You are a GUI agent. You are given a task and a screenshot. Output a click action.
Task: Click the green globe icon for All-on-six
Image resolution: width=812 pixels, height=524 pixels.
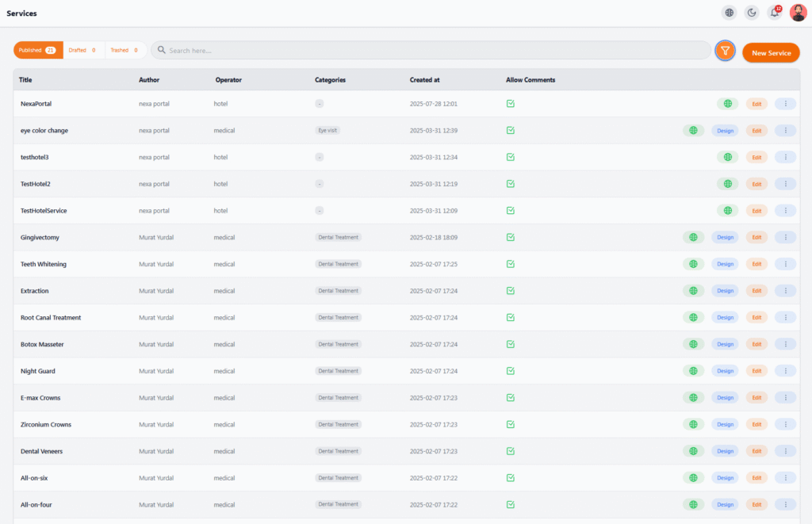tap(693, 478)
